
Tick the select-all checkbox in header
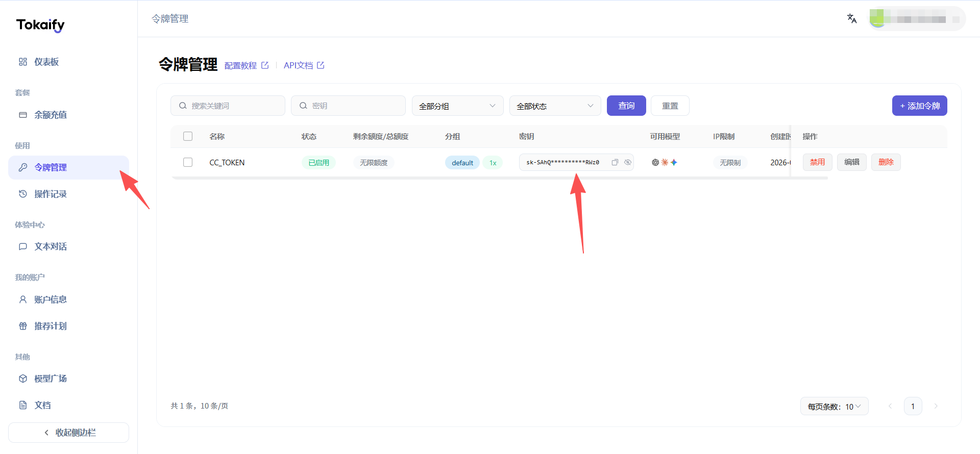[188, 136]
